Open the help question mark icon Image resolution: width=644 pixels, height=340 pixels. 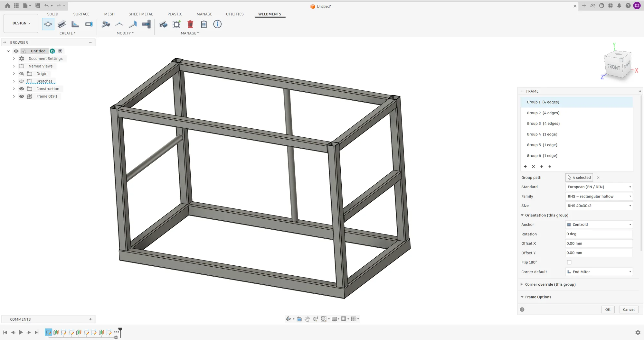tap(628, 5)
